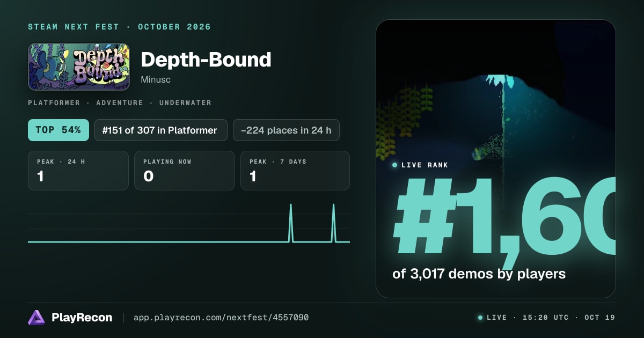Click the 15:20 UTC timestamp
This screenshot has width=644, height=338.
pyautogui.click(x=546, y=318)
